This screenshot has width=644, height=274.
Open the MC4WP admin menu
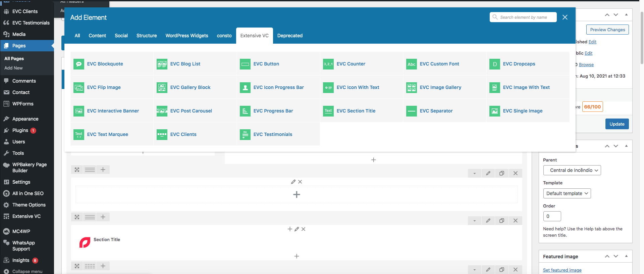click(27, 231)
